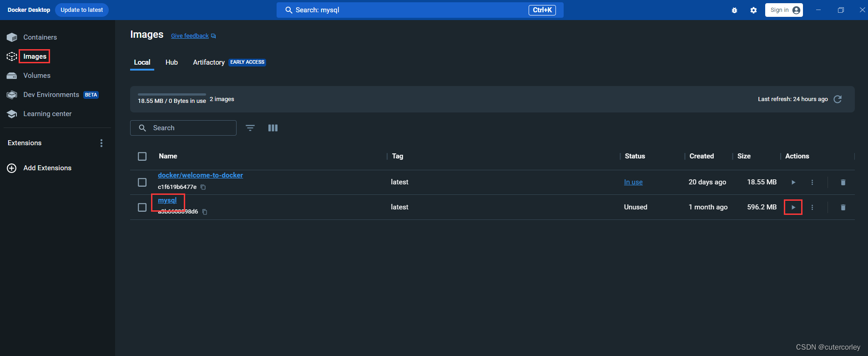Screen dimensions: 868x356
Task: Open the troubleshoot bug icon
Action: pyautogui.click(x=734, y=10)
